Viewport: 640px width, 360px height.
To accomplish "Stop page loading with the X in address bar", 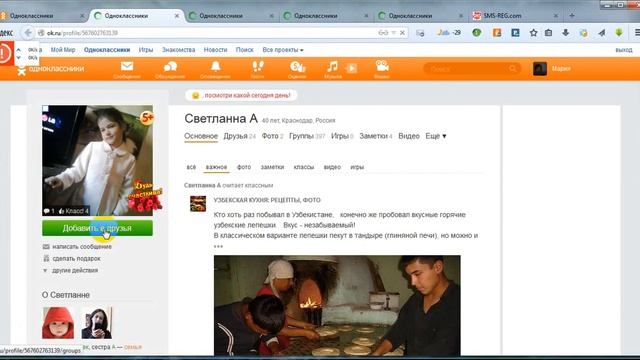I will 402,33.
